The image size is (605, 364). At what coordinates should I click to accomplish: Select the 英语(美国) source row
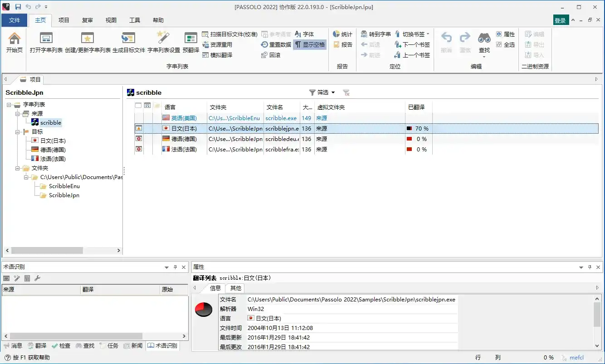(x=366, y=118)
